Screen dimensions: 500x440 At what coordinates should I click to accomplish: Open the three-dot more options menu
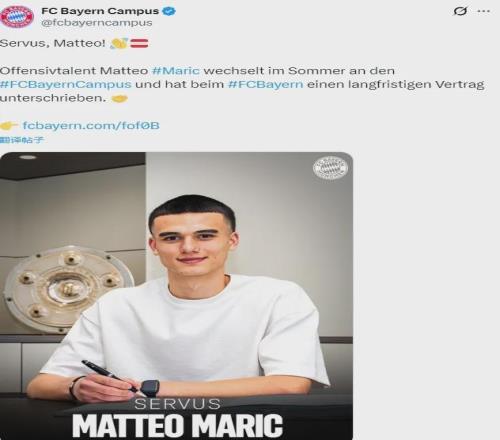(483, 11)
